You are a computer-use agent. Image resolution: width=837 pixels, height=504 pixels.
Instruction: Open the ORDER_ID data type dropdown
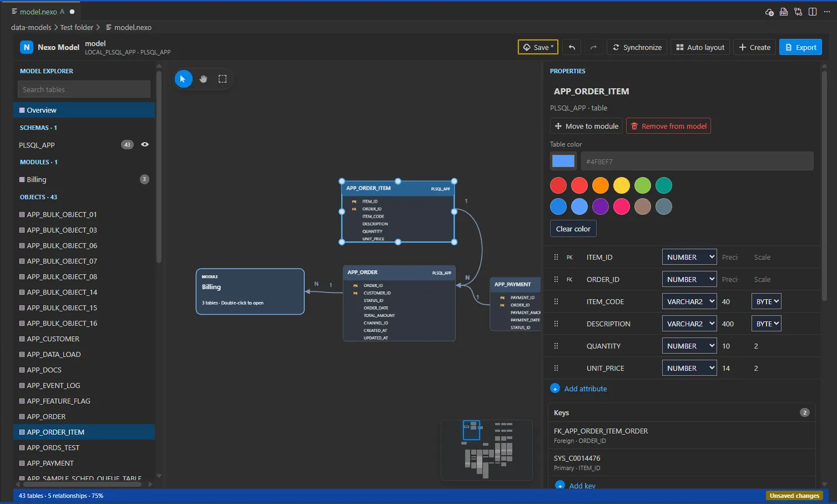click(x=689, y=279)
